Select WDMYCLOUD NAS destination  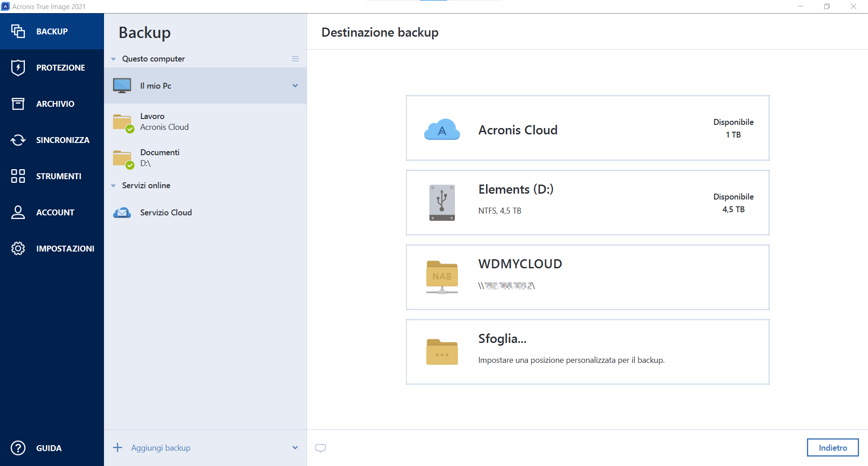pyautogui.click(x=587, y=277)
